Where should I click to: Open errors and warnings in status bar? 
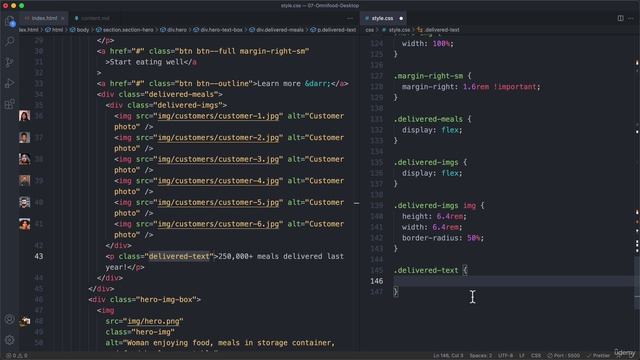click(17, 356)
